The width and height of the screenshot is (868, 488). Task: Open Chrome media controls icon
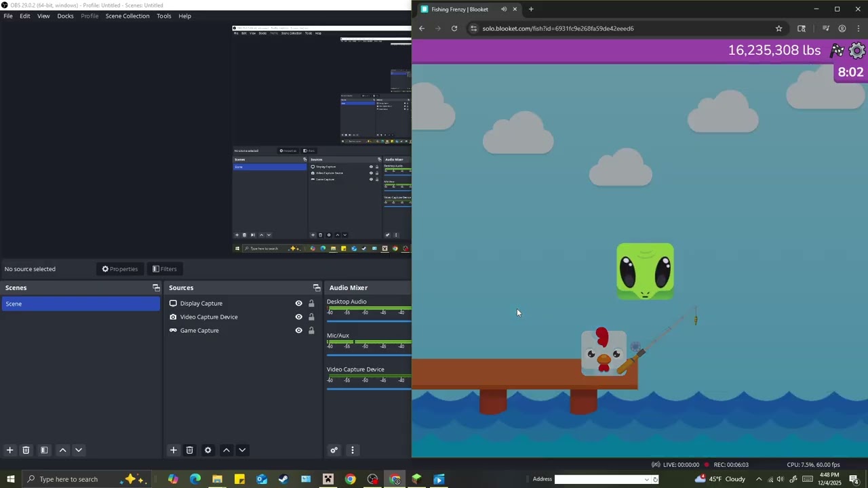pos(826,28)
